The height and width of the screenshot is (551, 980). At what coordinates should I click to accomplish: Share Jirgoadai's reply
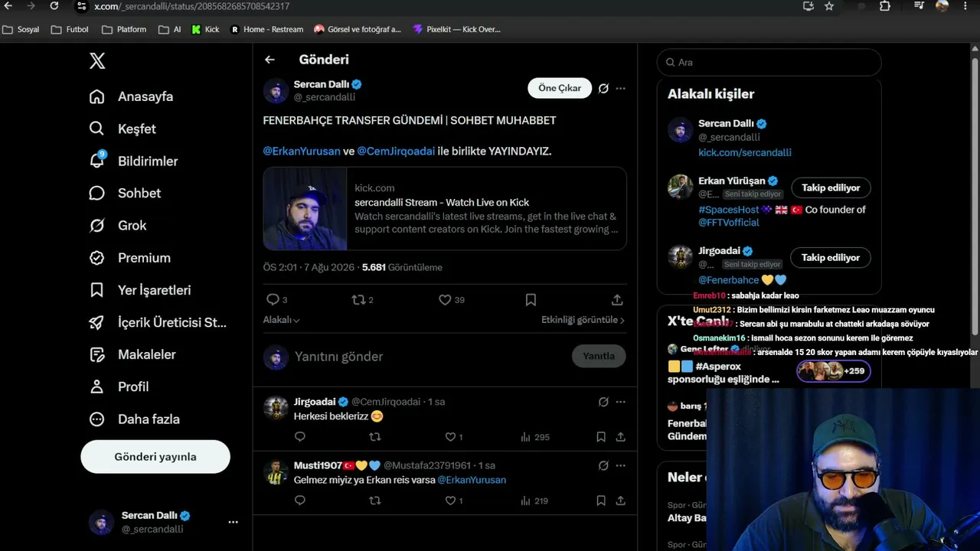(620, 437)
